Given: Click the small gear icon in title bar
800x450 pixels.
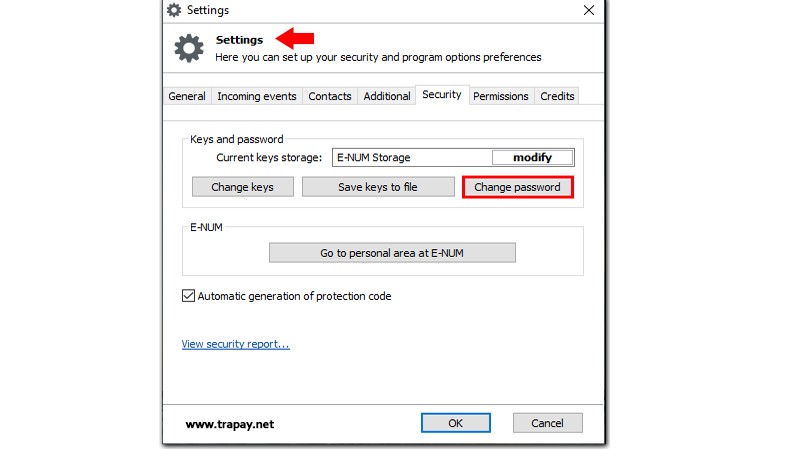Looking at the screenshot, I should pos(174,10).
